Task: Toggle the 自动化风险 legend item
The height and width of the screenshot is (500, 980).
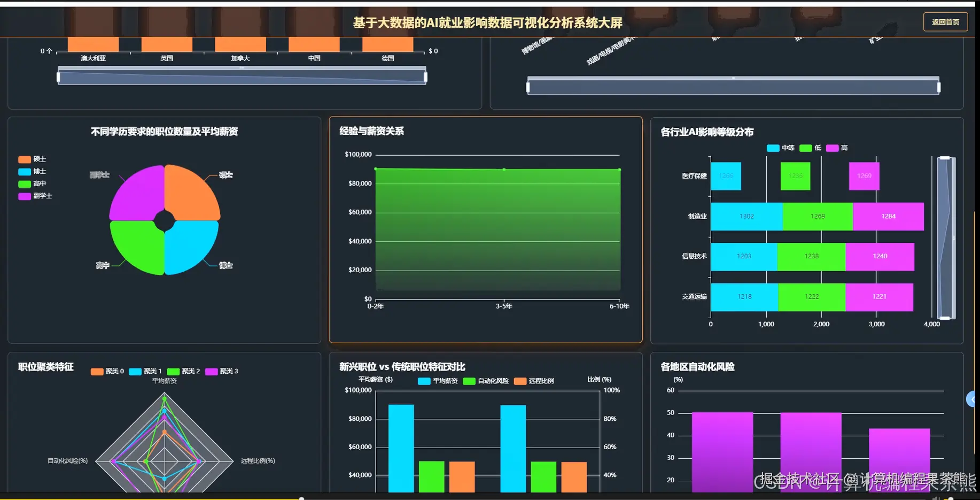Action: tap(486, 381)
